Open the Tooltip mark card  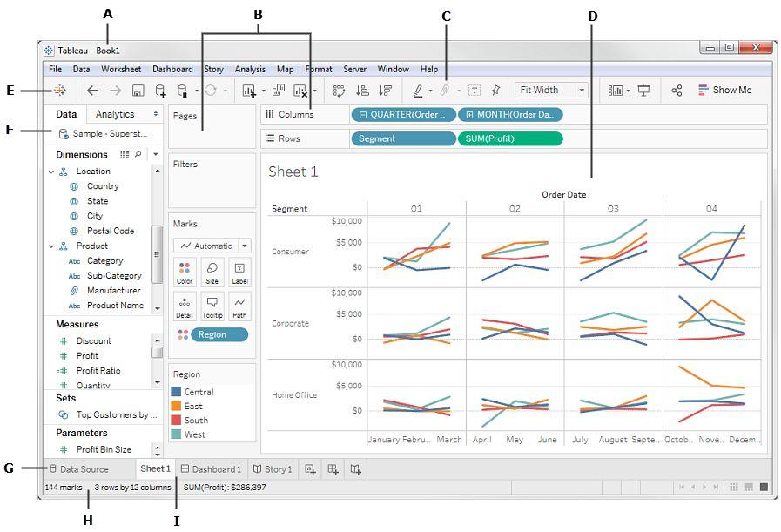[x=212, y=306]
